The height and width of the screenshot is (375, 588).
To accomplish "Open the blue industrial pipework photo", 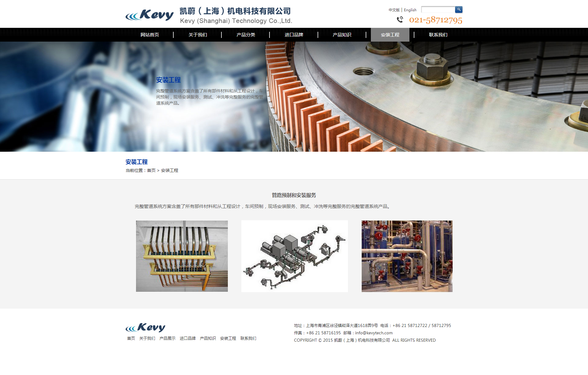I will point(407,256).
